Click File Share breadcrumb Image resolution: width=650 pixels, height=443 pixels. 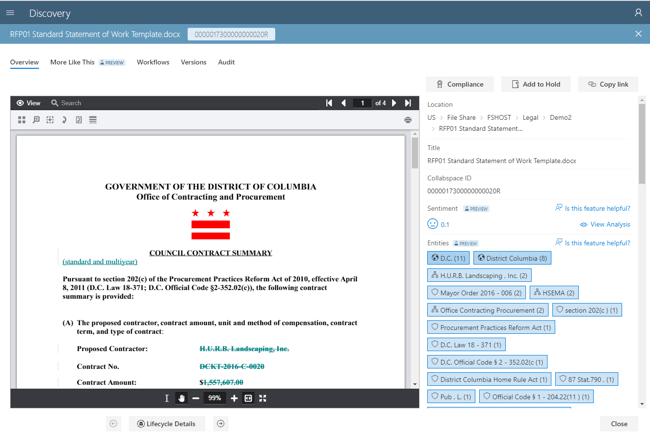tap(461, 118)
